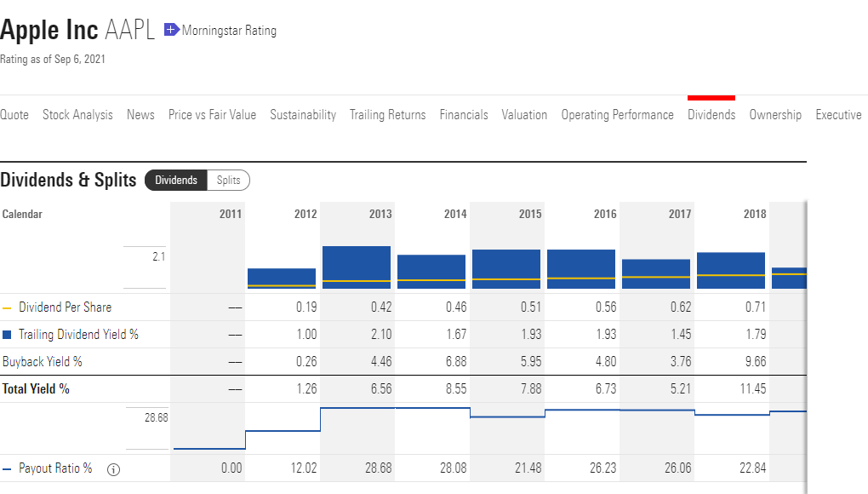
Task: Select the Dividends toggle pill
Action: tap(176, 180)
